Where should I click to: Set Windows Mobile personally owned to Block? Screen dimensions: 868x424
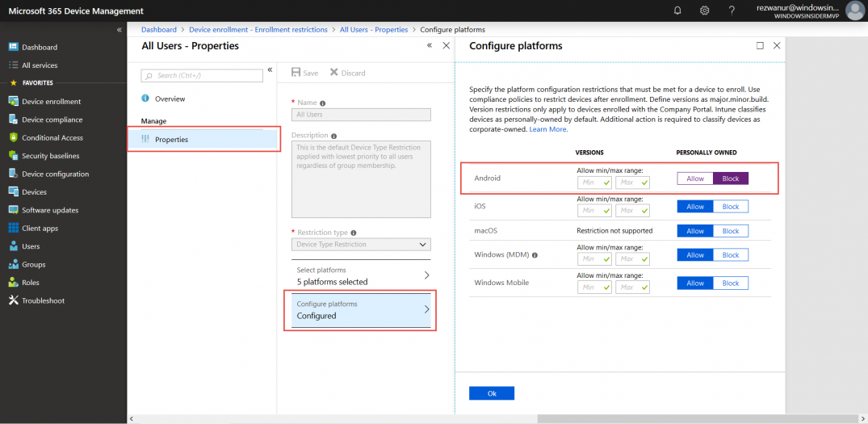(731, 283)
